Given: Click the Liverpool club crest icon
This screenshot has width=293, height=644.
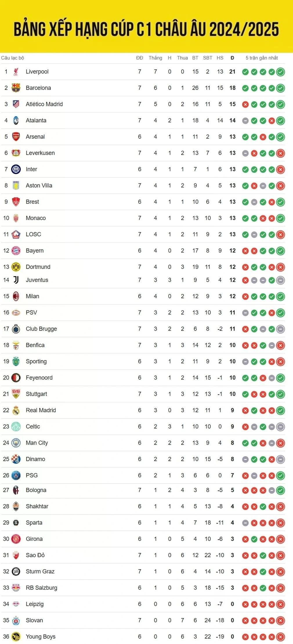Looking at the screenshot, I should [16, 72].
